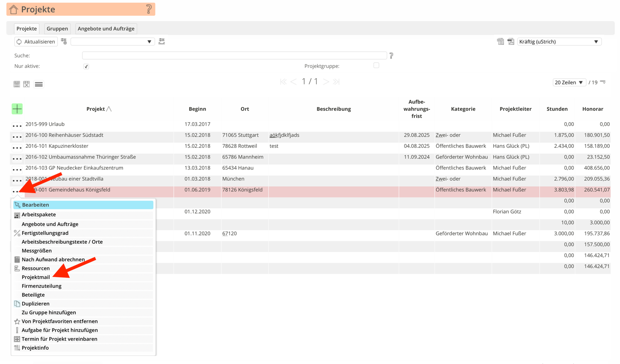This screenshot has height=364, width=620.
Task: Export the project list as PDF
Action: [x=511, y=41]
